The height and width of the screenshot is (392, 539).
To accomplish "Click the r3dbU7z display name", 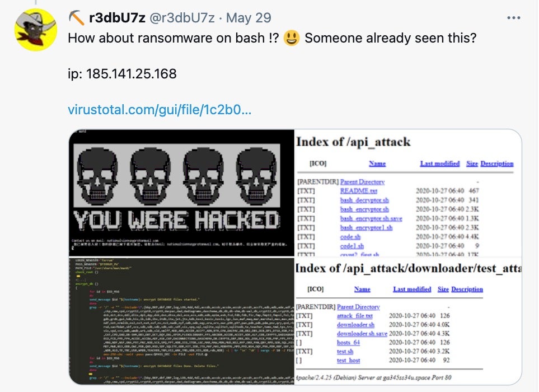I will [x=117, y=18].
